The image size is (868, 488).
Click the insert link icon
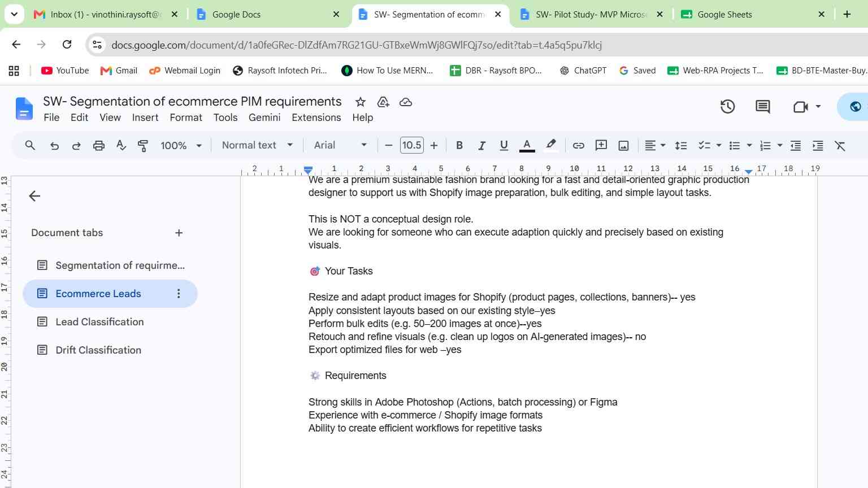point(578,146)
